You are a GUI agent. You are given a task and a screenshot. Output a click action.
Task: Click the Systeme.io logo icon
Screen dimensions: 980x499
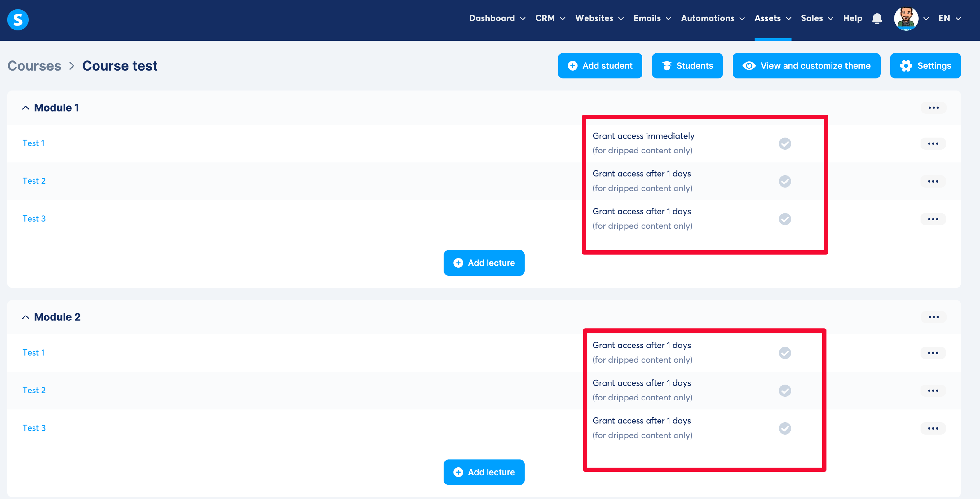(18, 19)
